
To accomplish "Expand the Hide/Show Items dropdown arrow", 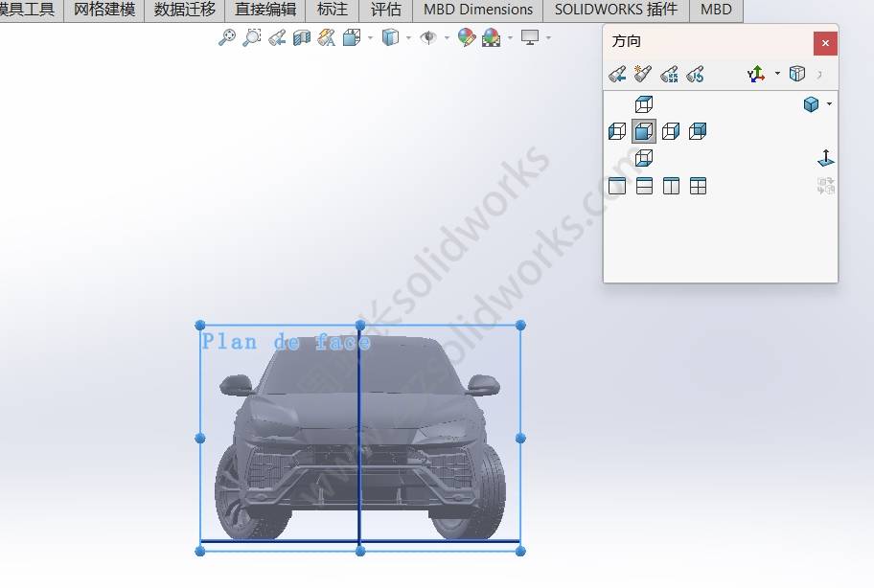I will tap(447, 38).
